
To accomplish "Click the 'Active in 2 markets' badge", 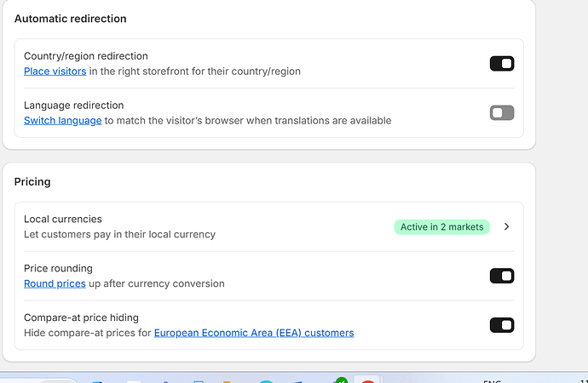I will [441, 226].
